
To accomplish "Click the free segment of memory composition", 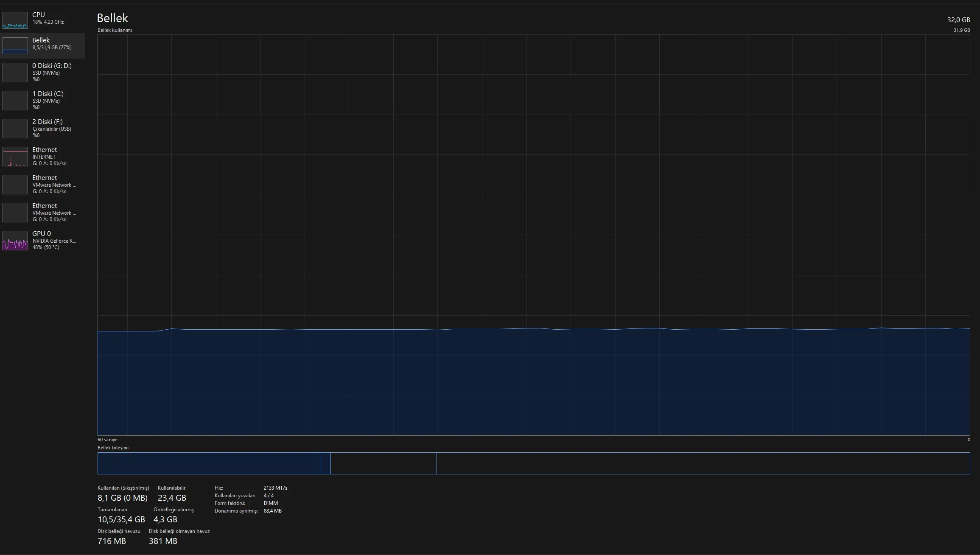I will pos(703,463).
